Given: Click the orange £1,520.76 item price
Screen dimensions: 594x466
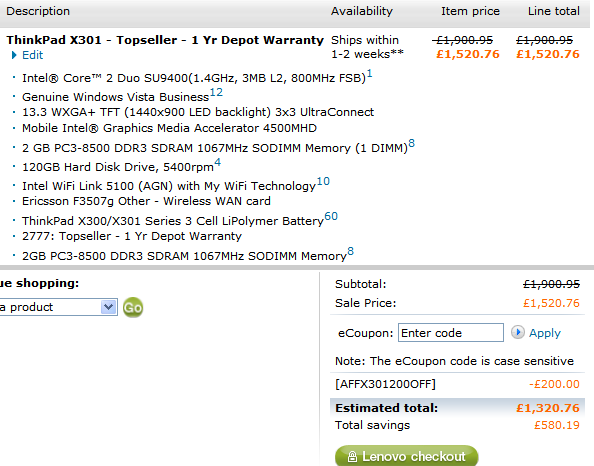Looking at the screenshot, I should tap(467, 54).
